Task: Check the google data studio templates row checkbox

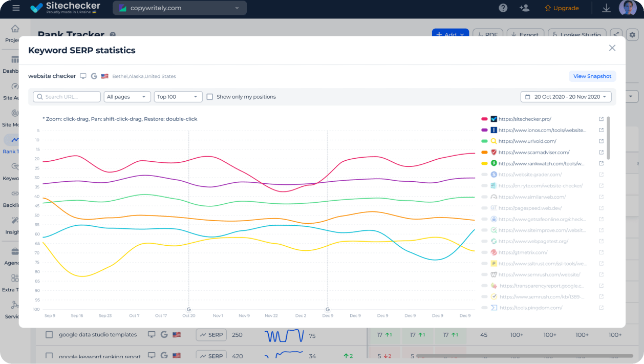Action: pyautogui.click(x=49, y=335)
